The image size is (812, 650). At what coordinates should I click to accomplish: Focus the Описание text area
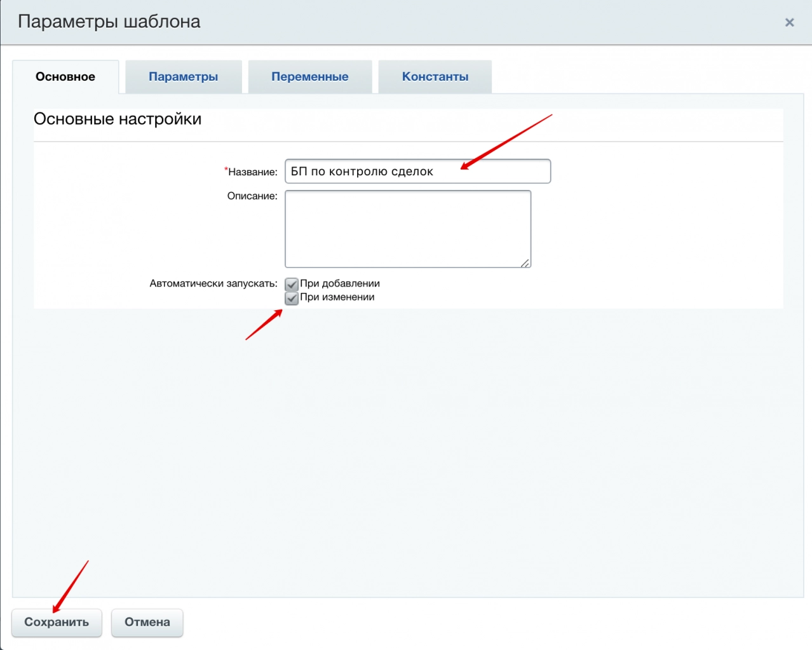(x=407, y=229)
